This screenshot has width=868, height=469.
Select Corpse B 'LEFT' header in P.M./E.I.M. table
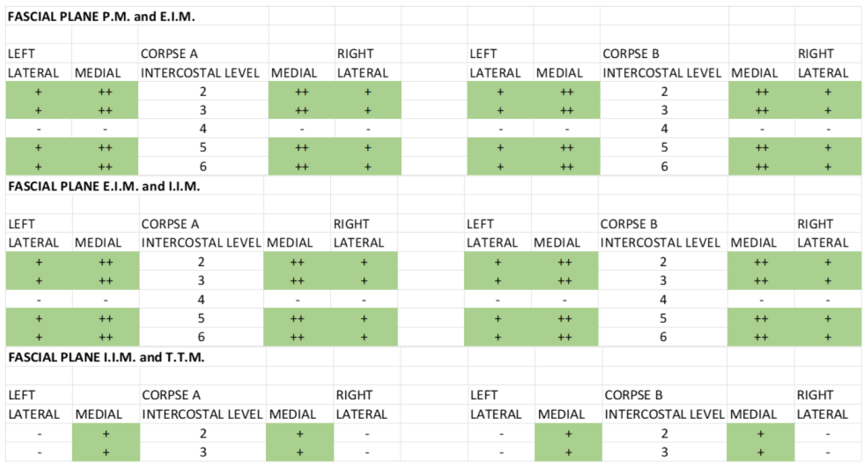(483, 54)
